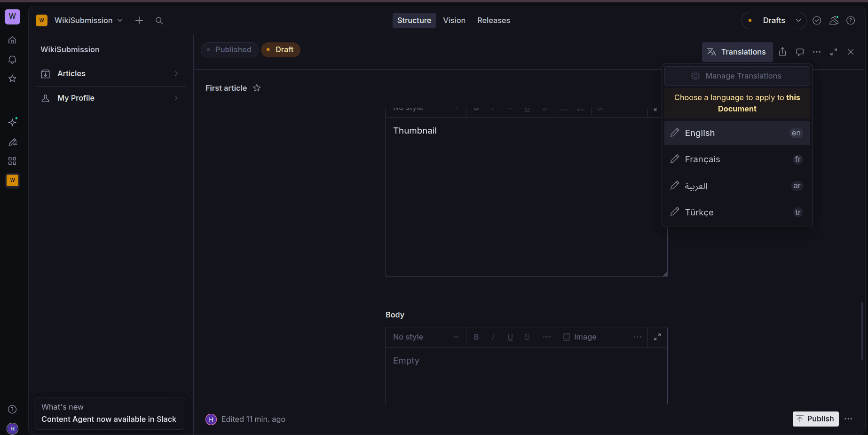Open the tasks checkmark circle icon
Viewport: 868px width, 435px height.
tap(817, 20)
